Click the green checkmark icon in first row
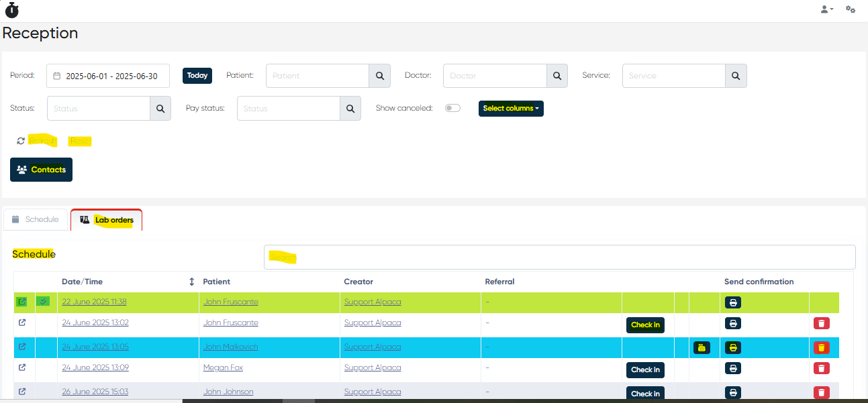 (x=44, y=302)
